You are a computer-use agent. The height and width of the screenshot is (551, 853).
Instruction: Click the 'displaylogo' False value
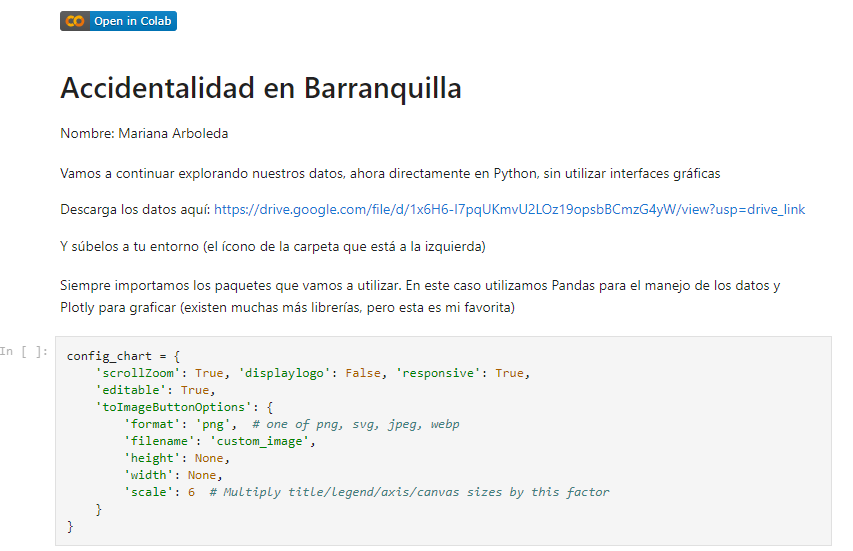click(362, 373)
